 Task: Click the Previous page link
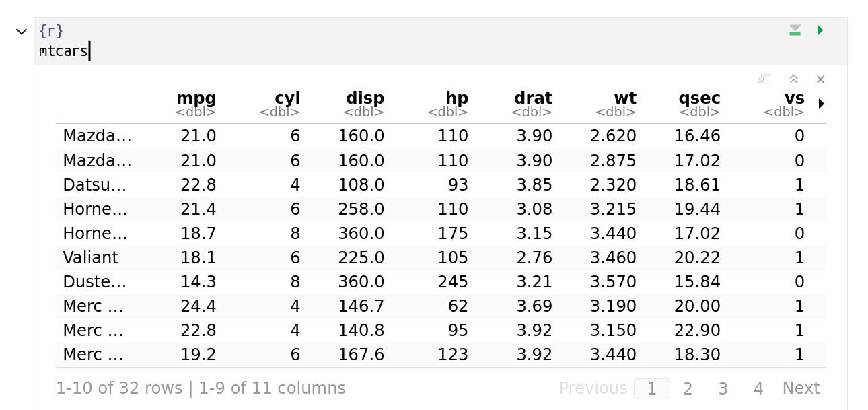(x=593, y=388)
